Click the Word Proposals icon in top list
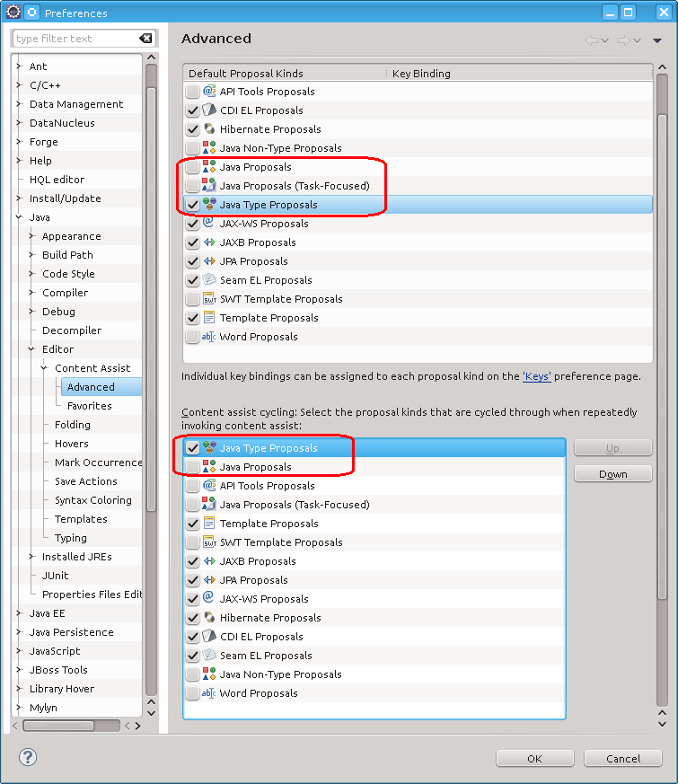The height and width of the screenshot is (784, 678). (x=209, y=337)
